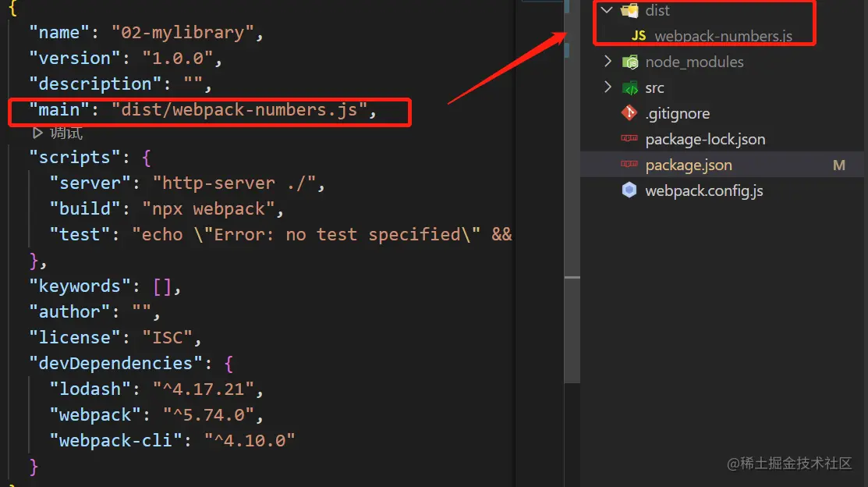Image resolution: width=868 pixels, height=487 pixels.
Task: Click the M modified badge on package.json
Action: click(x=838, y=165)
